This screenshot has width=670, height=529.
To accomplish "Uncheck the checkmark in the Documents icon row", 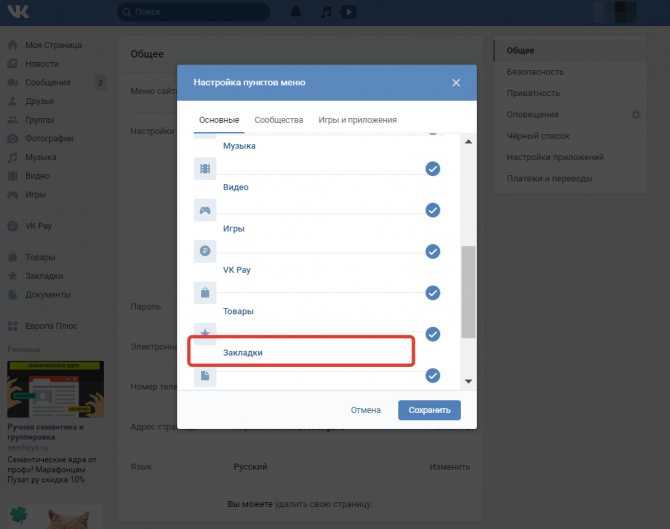I will point(432,376).
